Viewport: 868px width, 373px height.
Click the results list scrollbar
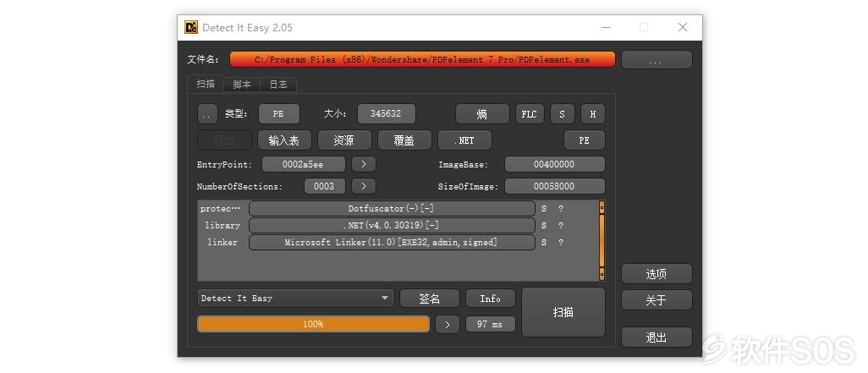(x=602, y=241)
